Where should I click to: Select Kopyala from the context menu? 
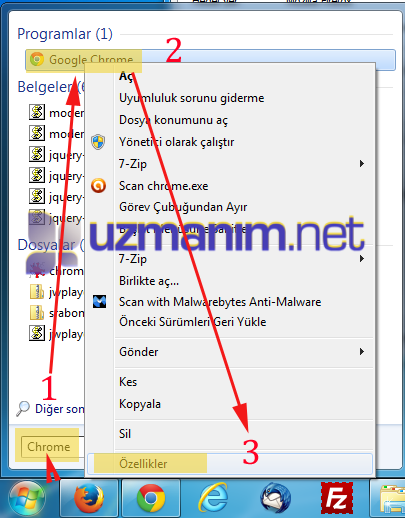[x=140, y=404]
